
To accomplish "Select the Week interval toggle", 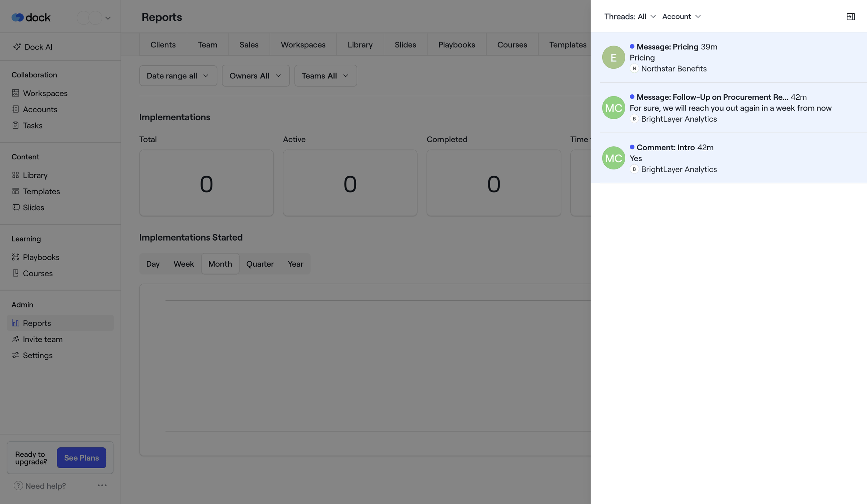I will coord(184,264).
